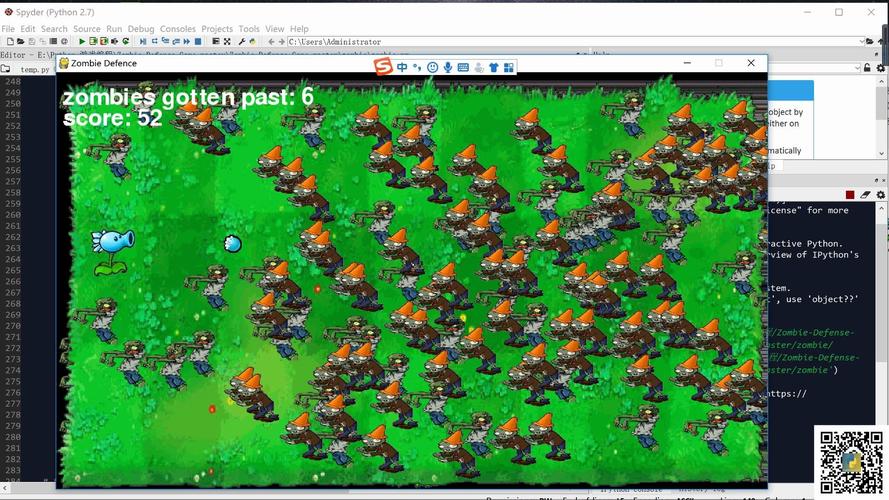This screenshot has height=500, width=889.
Task: Open Sogou soft keyboard icon
Action: 463,67
